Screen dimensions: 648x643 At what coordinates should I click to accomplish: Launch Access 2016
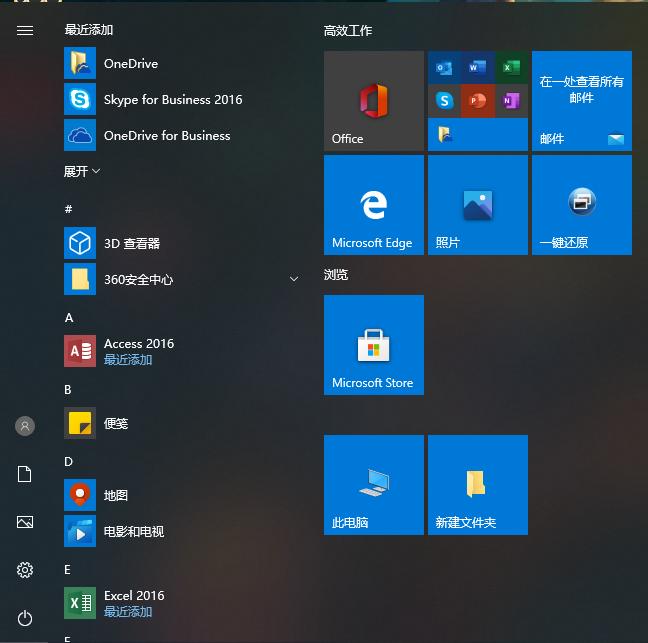182,351
